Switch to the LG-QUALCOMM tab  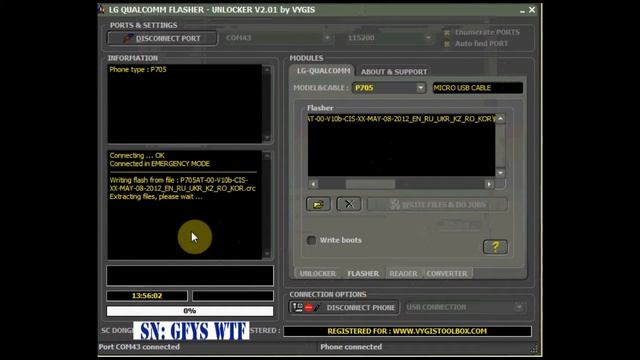pos(323,71)
